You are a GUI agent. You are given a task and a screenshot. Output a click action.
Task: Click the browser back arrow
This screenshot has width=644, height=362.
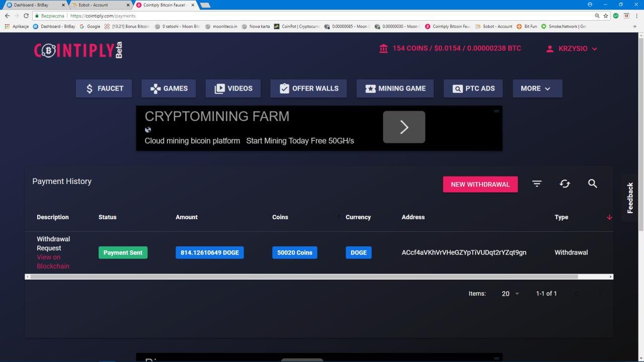(7, 16)
